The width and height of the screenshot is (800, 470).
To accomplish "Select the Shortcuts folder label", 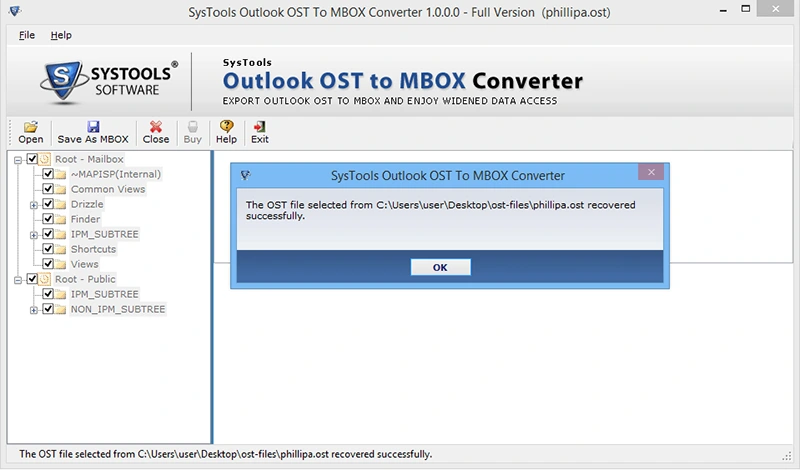I will click(x=93, y=249).
